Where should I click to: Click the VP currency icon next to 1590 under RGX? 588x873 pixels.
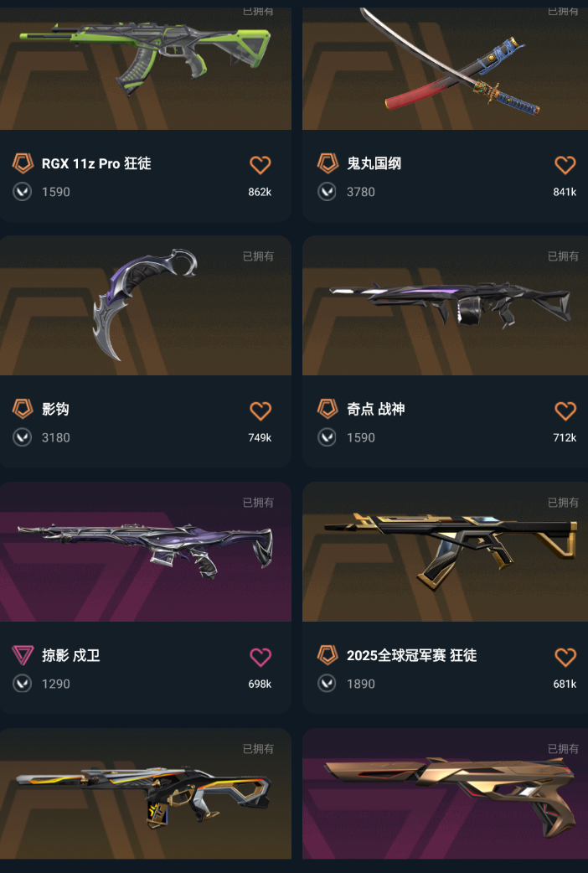click(23, 192)
